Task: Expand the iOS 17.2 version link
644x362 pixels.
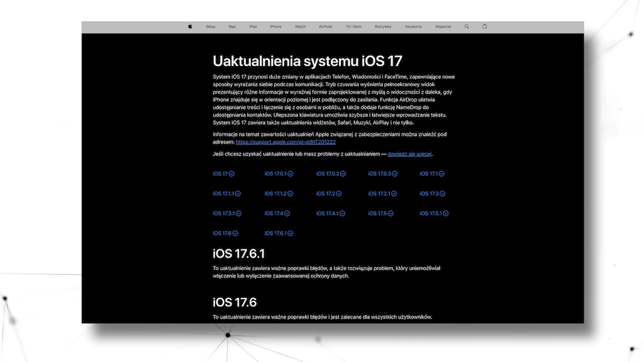Action: (x=329, y=193)
